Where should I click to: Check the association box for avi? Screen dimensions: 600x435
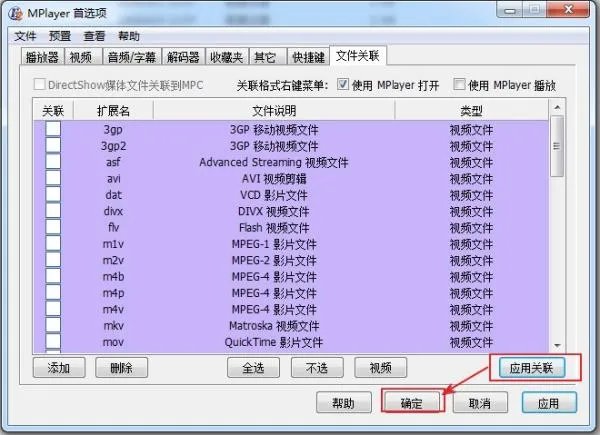click(x=53, y=178)
